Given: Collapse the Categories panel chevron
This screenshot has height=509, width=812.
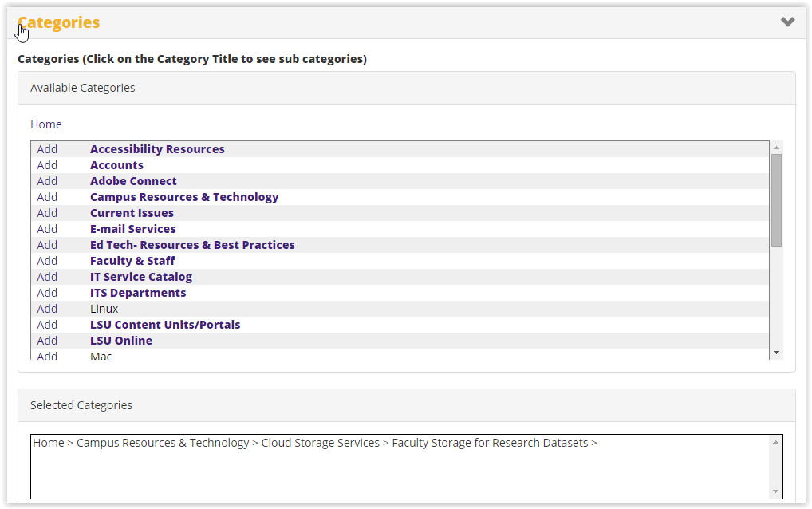Looking at the screenshot, I should [787, 22].
